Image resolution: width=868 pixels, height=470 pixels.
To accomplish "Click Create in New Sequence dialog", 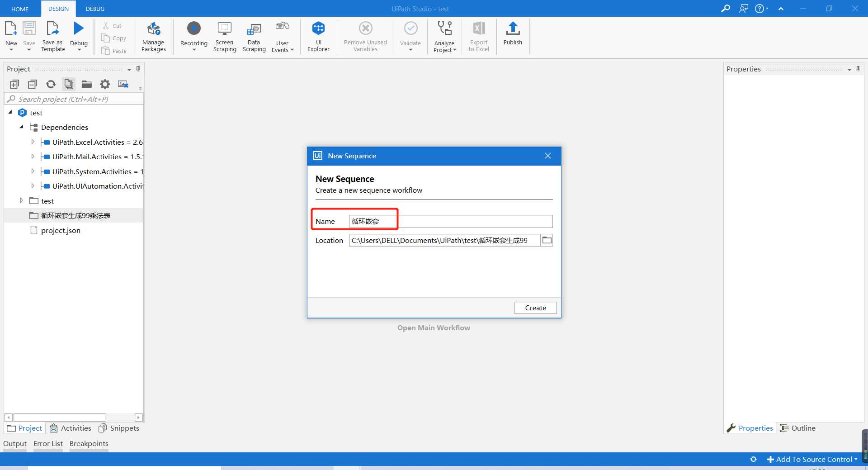I will [x=535, y=308].
